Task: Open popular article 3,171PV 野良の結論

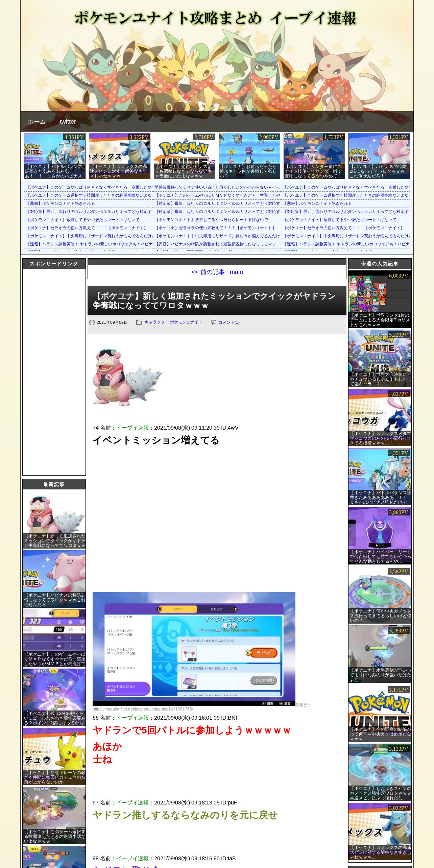Action: pos(380,713)
